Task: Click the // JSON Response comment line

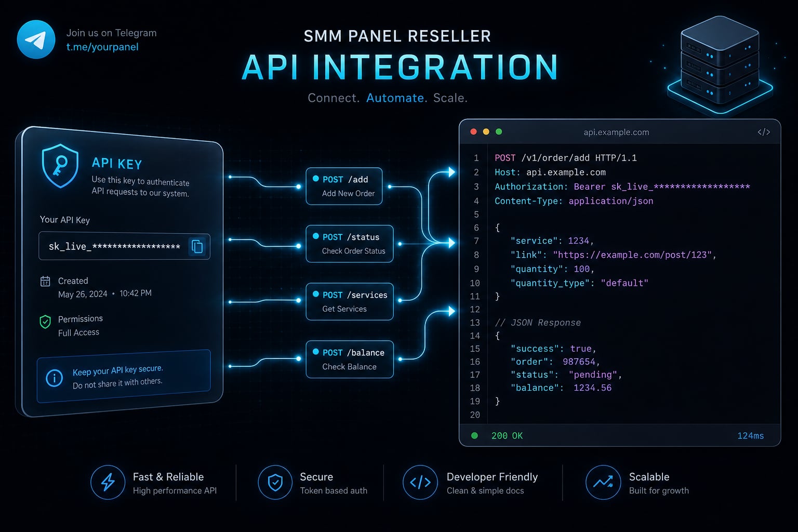Action: click(538, 323)
